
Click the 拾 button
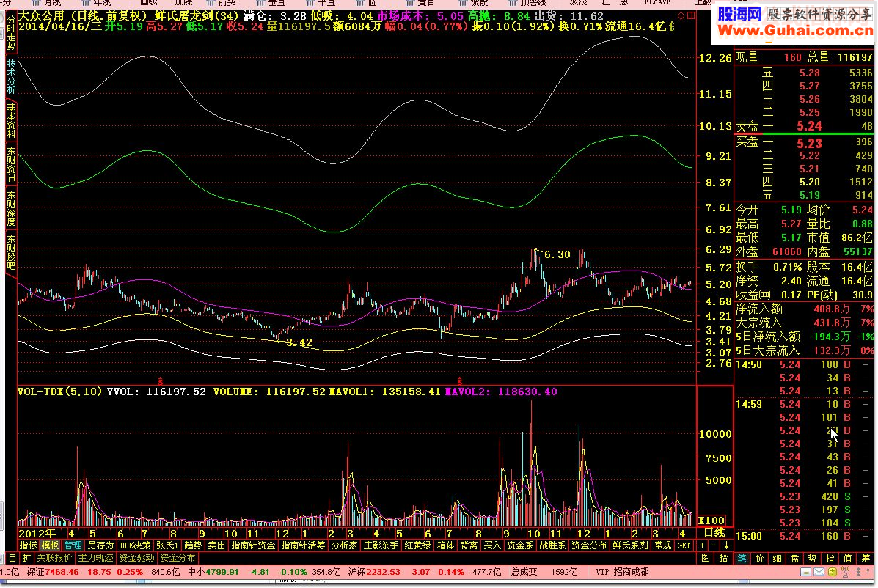tap(723, 558)
